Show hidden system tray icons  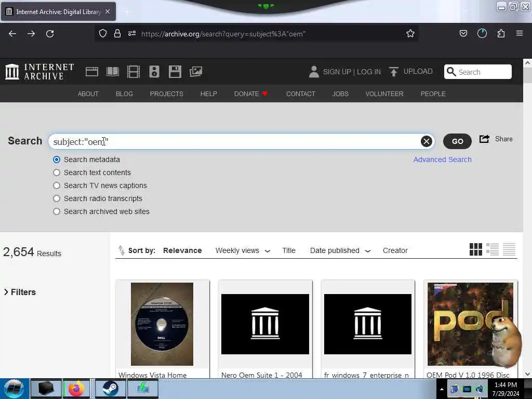[x=442, y=389]
